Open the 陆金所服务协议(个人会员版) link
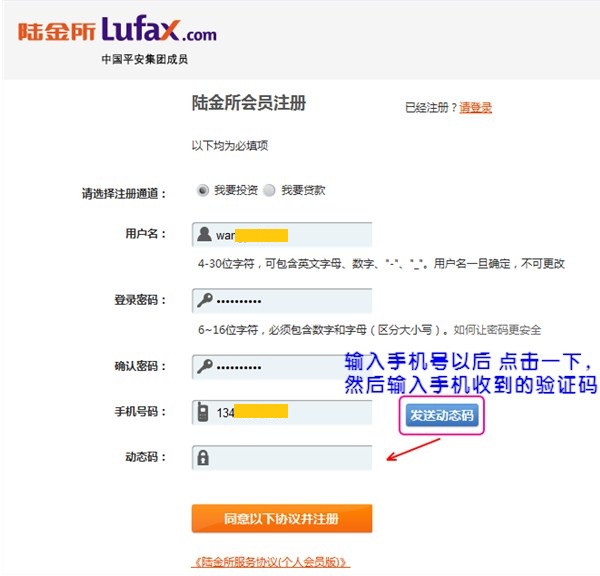This screenshot has width=600, height=576. point(271,562)
